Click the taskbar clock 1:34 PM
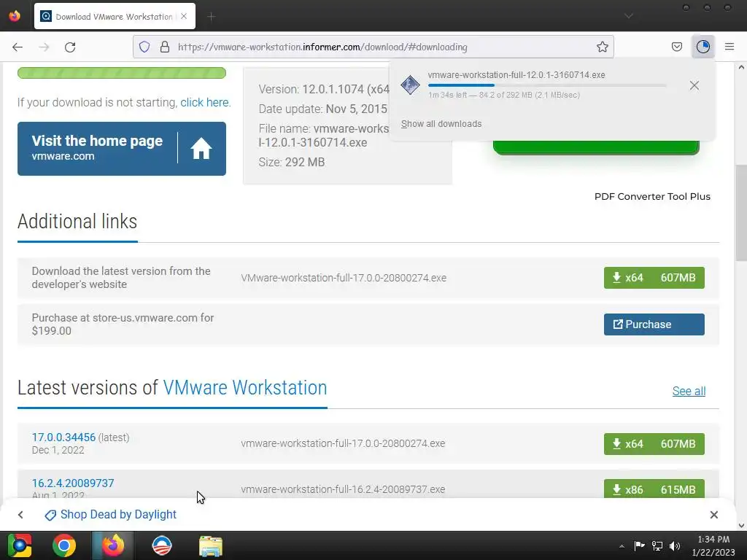Image resolution: width=747 pixels, height=560 pixels. click(713, 545)
